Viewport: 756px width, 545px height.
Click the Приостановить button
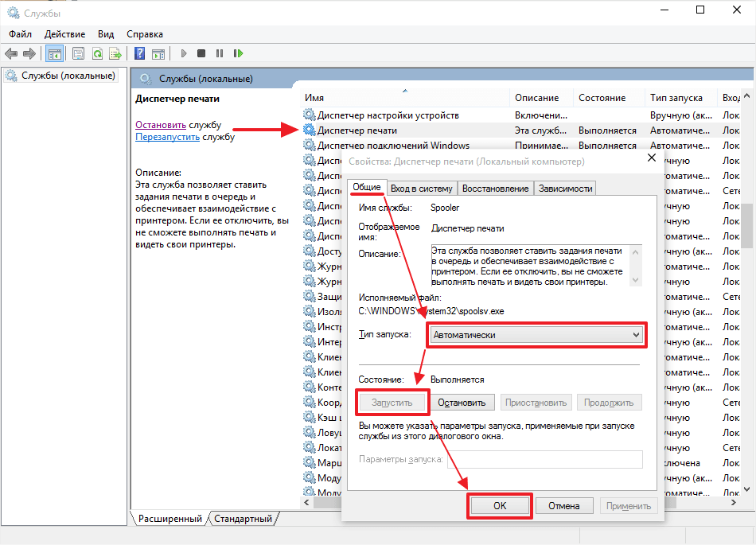536,403
